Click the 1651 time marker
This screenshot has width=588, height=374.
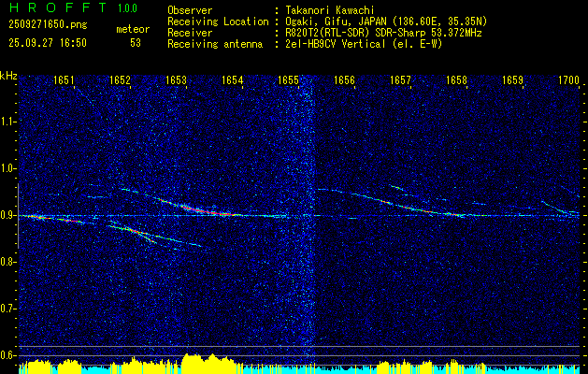[64, 79]
